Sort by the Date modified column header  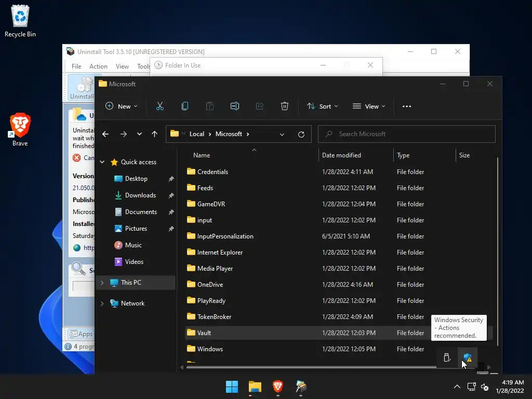(341, 155)
